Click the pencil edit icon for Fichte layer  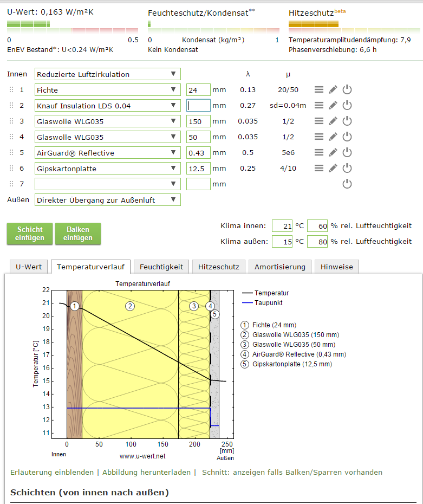pos(334,90)
